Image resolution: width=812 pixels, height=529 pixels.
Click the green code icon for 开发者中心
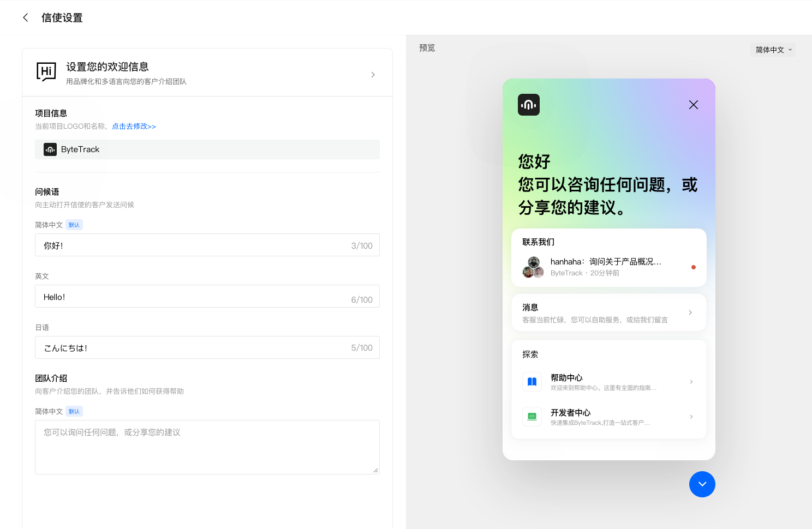click(x=532, y=417)
